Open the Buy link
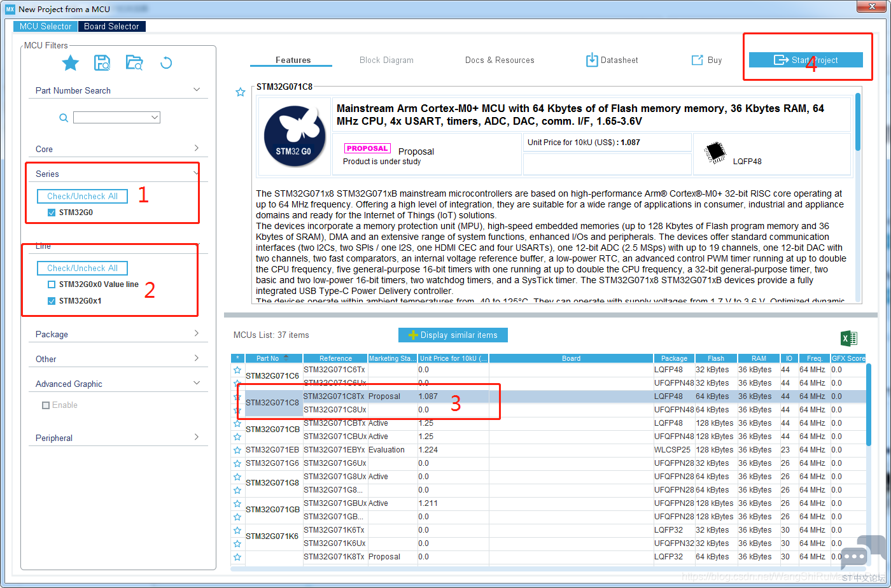 coord(706,60)
